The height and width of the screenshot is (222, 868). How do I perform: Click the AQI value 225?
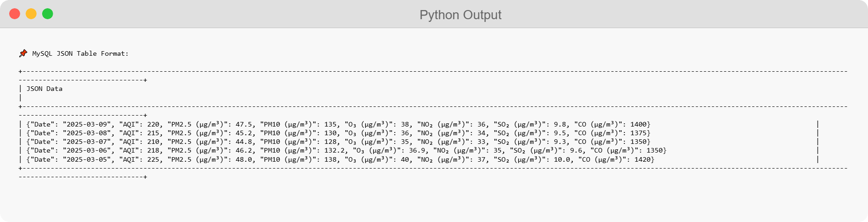tap(153, 159)
